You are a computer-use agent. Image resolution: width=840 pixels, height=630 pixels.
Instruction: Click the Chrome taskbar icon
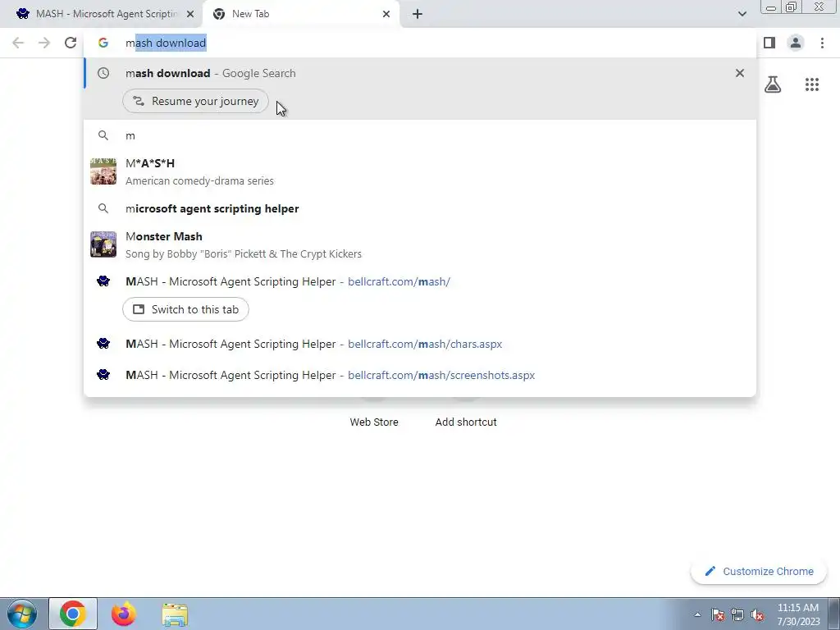(x=73, y=614)
